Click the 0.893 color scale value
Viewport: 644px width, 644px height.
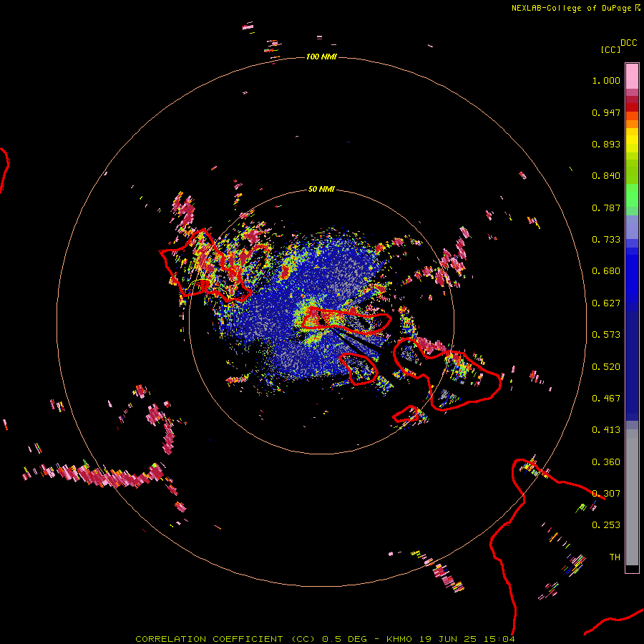[606, 144]
